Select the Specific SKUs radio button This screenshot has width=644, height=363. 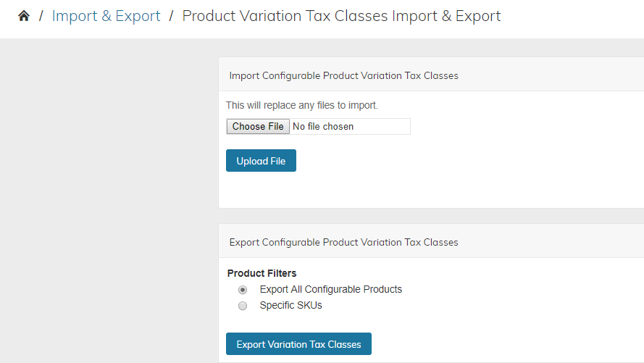[x=243, y=306]
